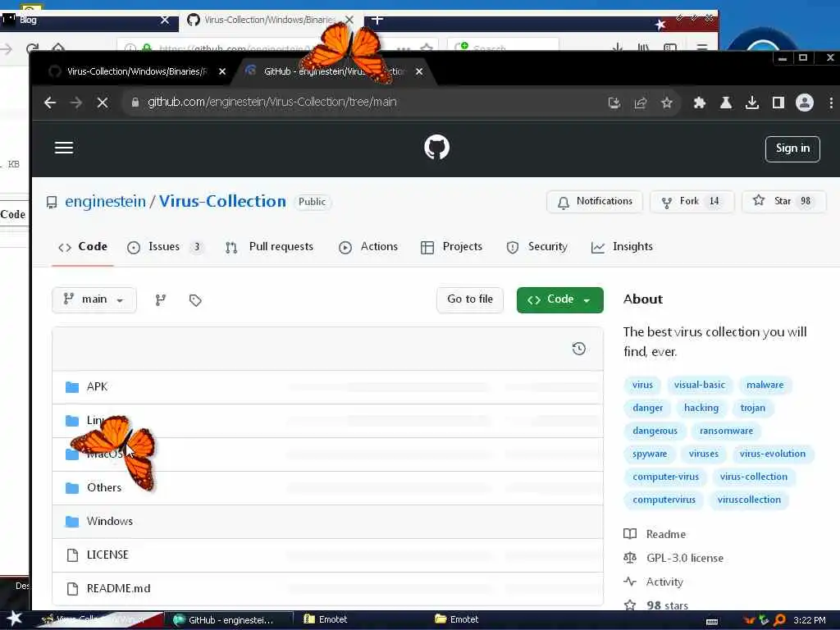840x630 pixels.
Task: View tags using the tag icon
Action: coord(195,300)
